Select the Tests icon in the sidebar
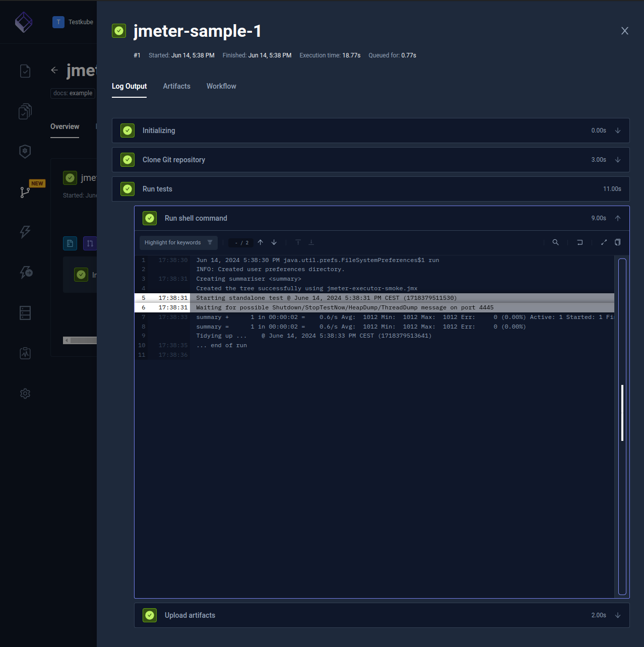Image resolution: width=644 pixels, height=647 pixels. coord(25,71)
